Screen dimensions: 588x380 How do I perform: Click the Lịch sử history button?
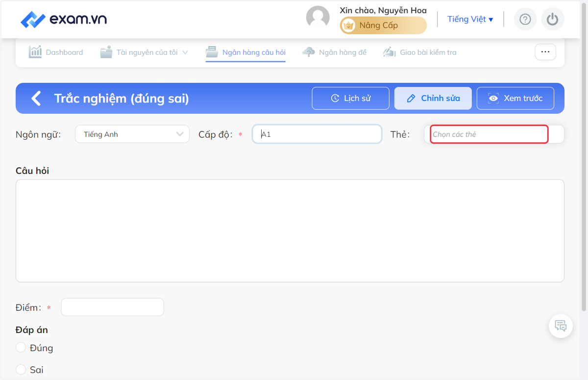351,98
